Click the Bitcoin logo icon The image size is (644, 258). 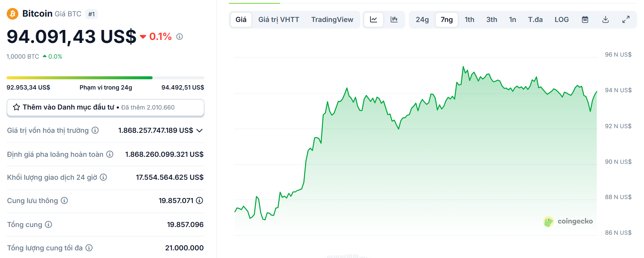tap(13, 14)
